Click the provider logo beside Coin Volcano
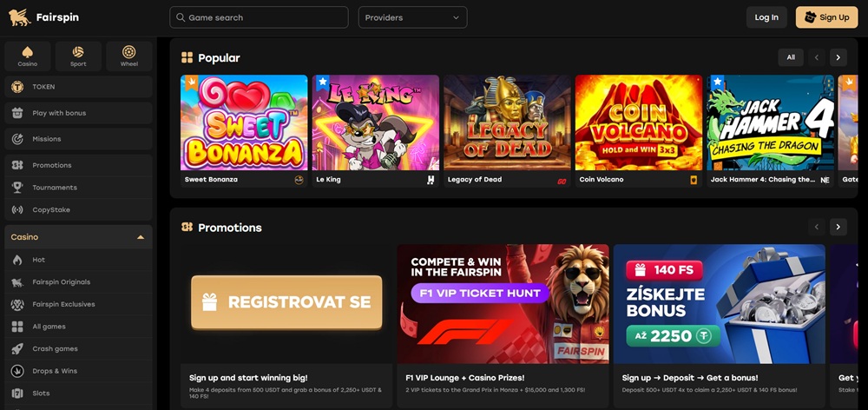 click(694, 180)
